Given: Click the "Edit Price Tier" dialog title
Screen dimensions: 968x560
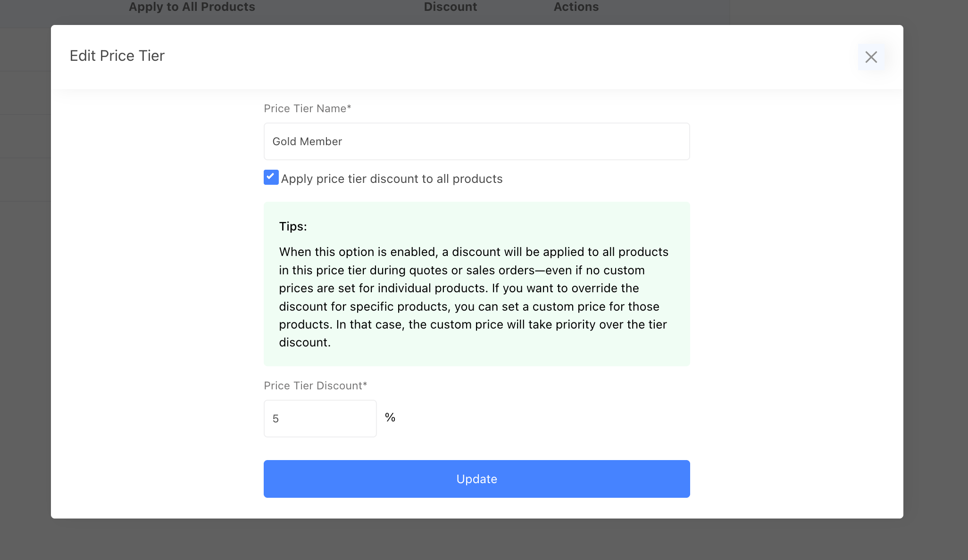Looking at the screenshot, I should (x=117, y=56).
